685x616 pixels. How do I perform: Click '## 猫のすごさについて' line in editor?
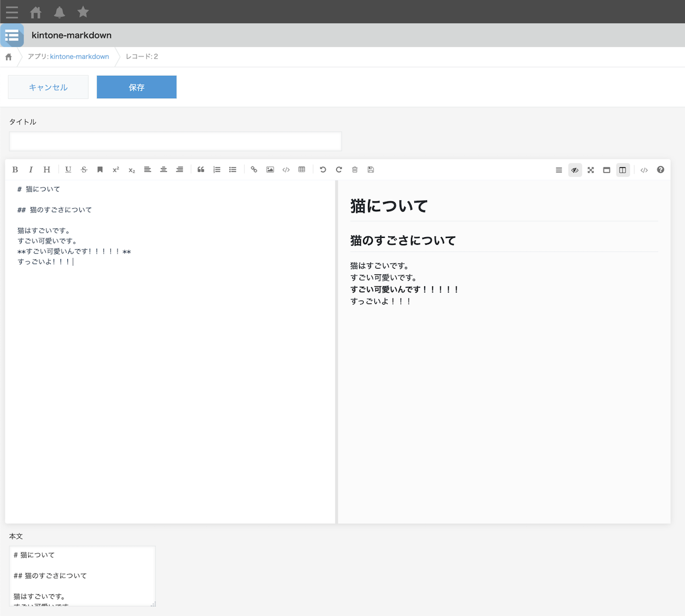55,210
